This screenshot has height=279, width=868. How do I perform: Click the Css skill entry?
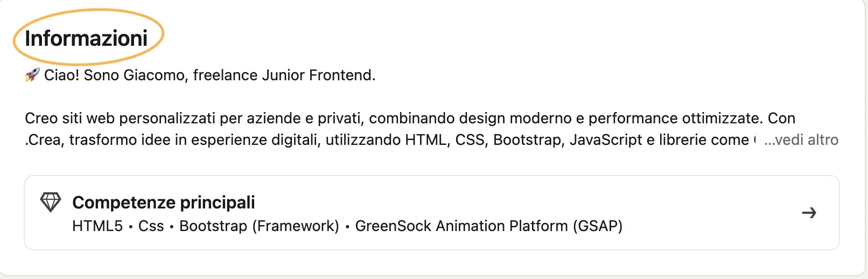click(151, 226)
